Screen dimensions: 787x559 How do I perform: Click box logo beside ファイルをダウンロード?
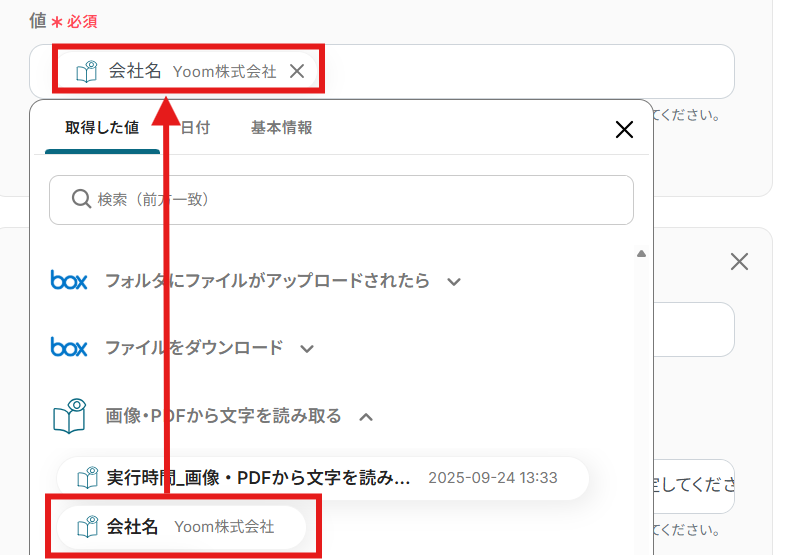(69, 347)
